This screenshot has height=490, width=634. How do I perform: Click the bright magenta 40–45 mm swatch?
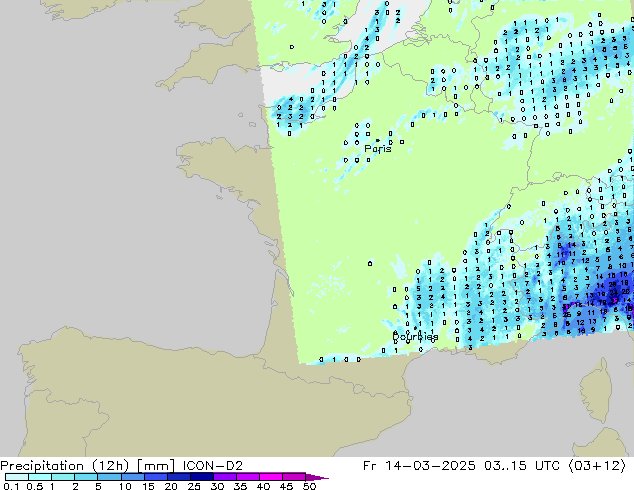point(271,477)
